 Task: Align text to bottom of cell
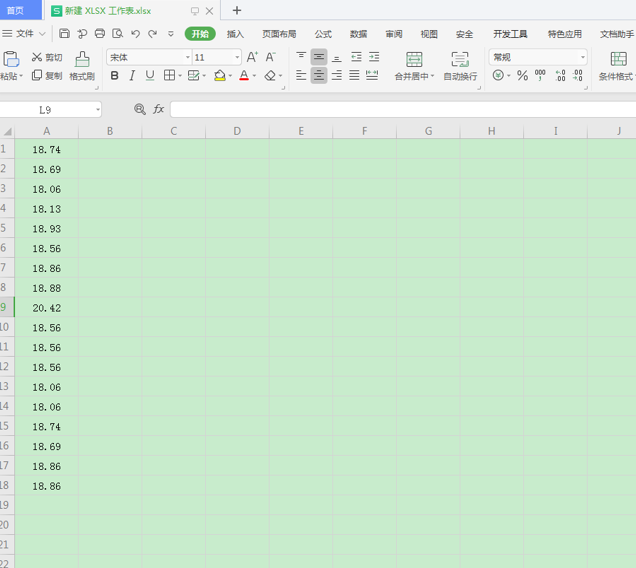click(x=337, y=57)
